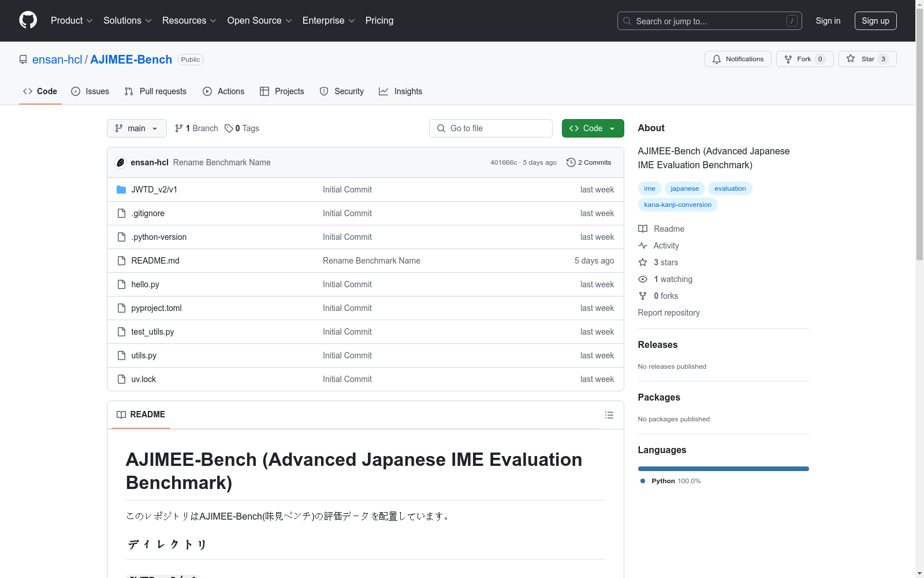Switch to the Security tab
The image size is (924, 578).
point(342,91)
